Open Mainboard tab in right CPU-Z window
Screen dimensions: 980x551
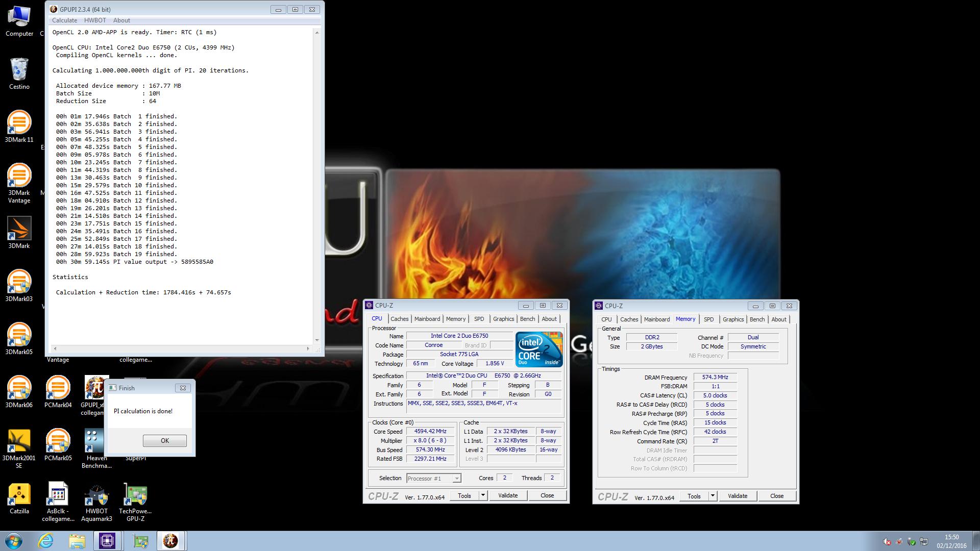(657, 319)
